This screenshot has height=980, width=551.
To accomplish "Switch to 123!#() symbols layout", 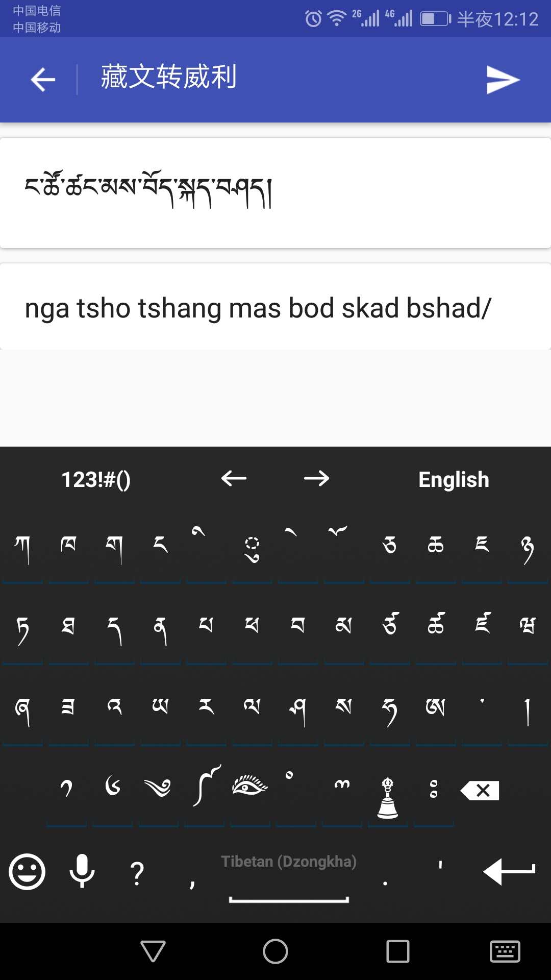I will [96, 480].
